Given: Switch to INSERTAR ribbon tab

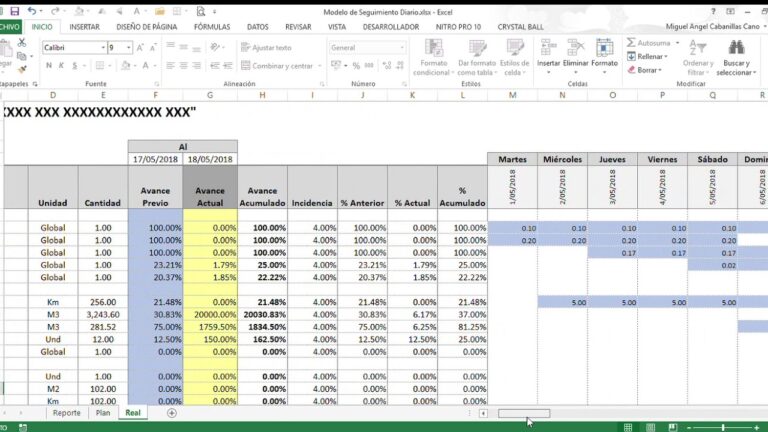Looking at the screenshot, I should [x=84, y=27].
